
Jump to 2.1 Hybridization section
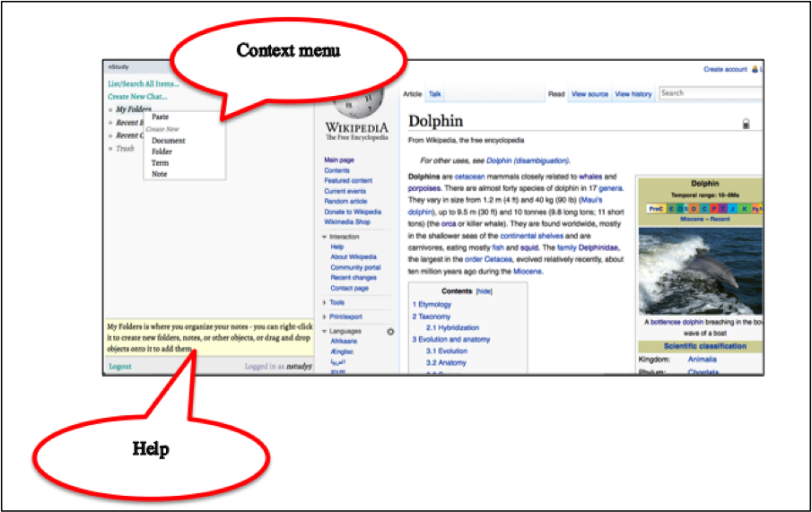point(452,327)
